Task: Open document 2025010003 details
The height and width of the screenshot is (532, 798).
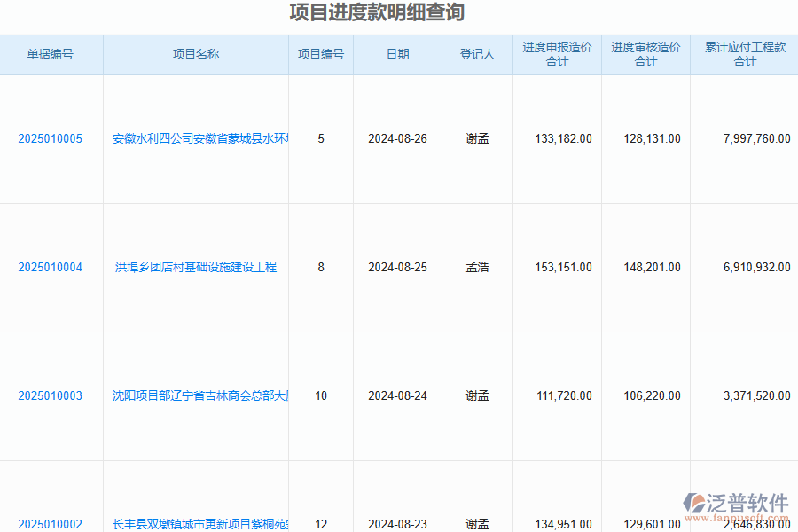Action: [x=51, y=395]
